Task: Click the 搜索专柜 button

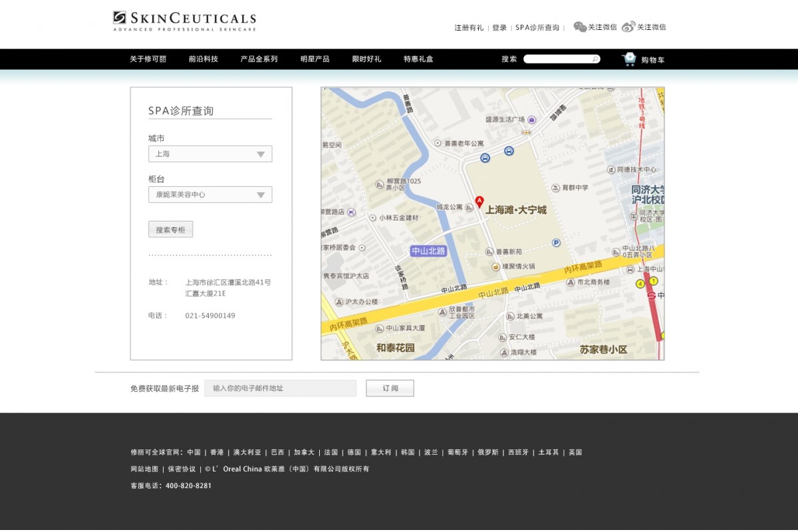Action: [170, 229]
